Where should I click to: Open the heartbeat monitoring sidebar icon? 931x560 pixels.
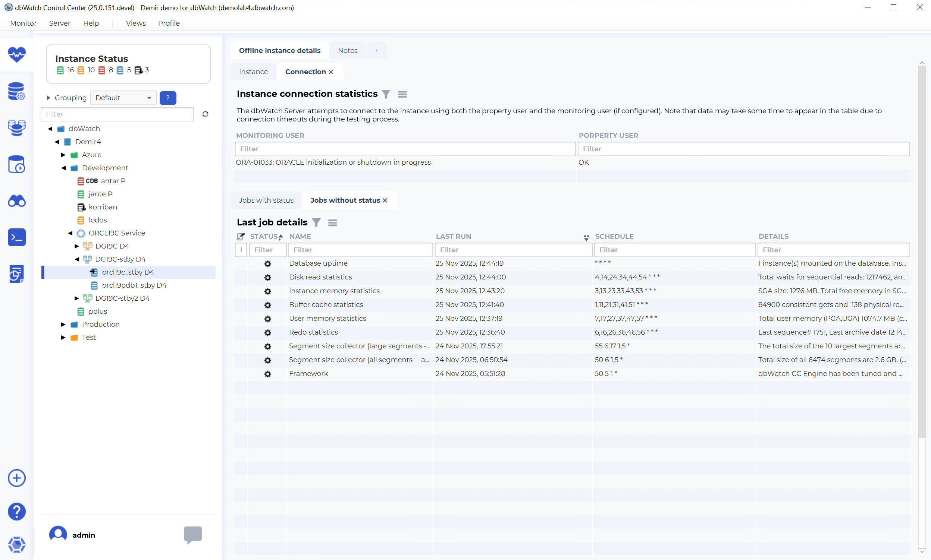click(x=17, y=54)
